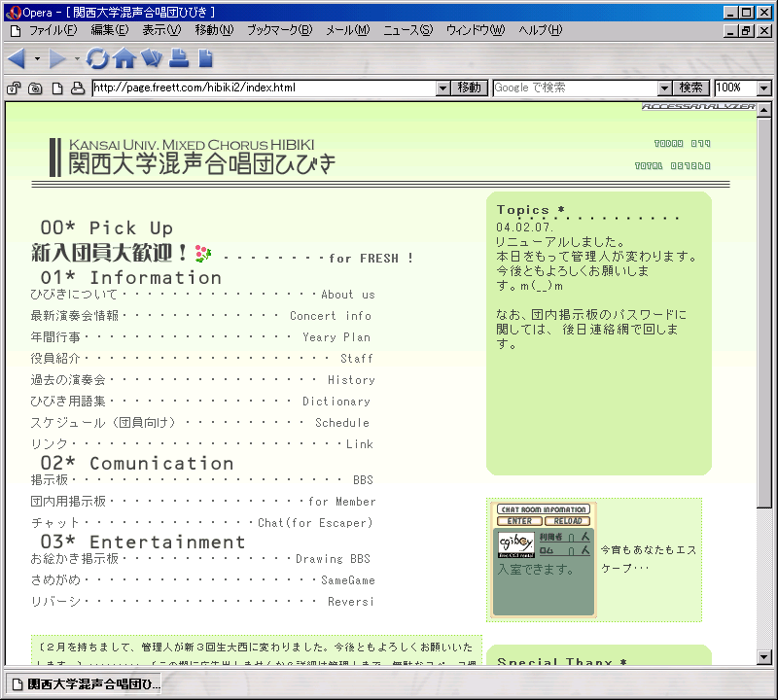The image size is (778, 700).
Task: Open the Schedule link
Action: click(x=342, y=423)
